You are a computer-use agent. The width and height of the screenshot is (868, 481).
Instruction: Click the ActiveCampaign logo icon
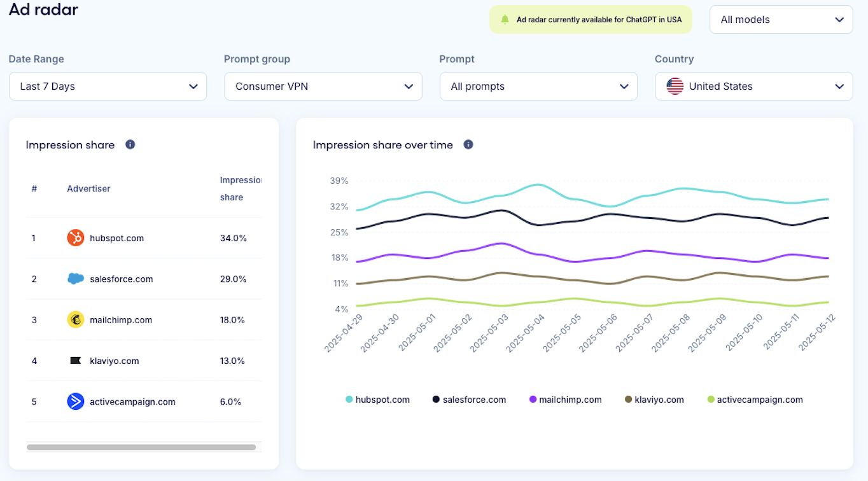coord(76,401)
